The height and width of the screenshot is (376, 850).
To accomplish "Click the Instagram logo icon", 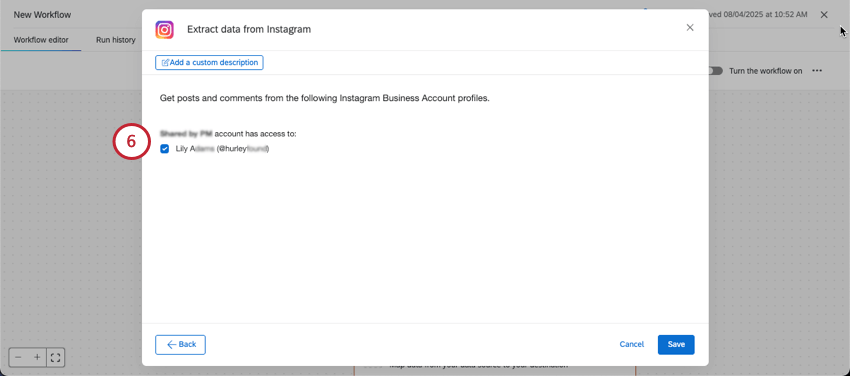I will coord(164,29).
